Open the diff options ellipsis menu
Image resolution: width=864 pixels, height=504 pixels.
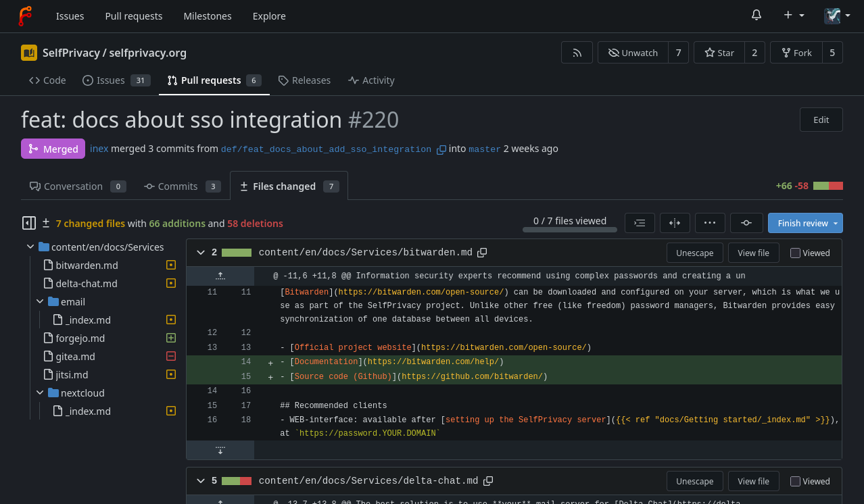[x=710, y=223]
